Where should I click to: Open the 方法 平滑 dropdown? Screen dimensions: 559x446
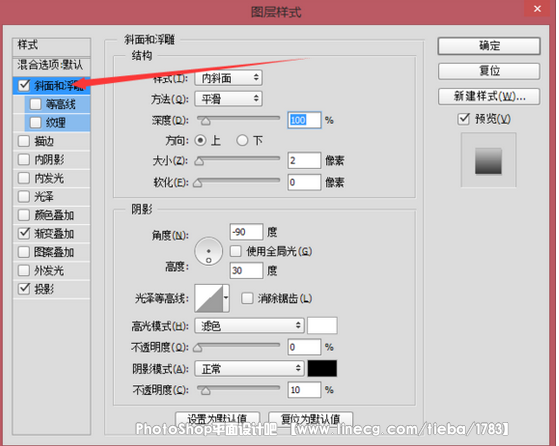click(x=229, y=99)
